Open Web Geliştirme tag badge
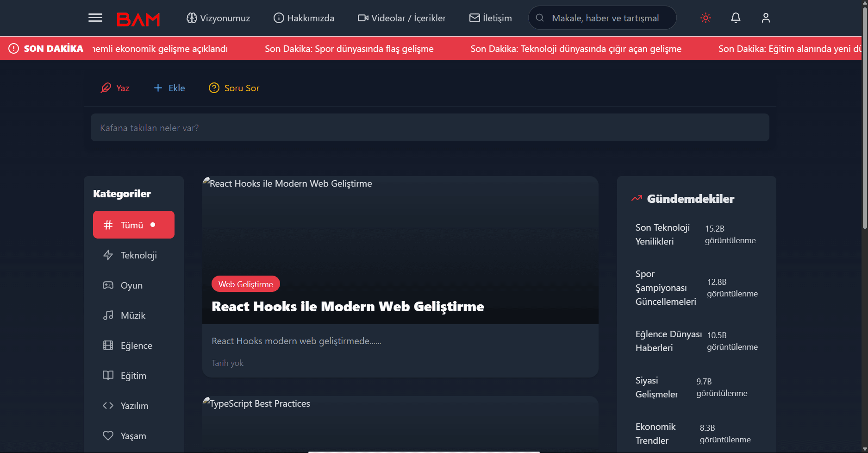This screenshot has height=453, width=868. 245,284
